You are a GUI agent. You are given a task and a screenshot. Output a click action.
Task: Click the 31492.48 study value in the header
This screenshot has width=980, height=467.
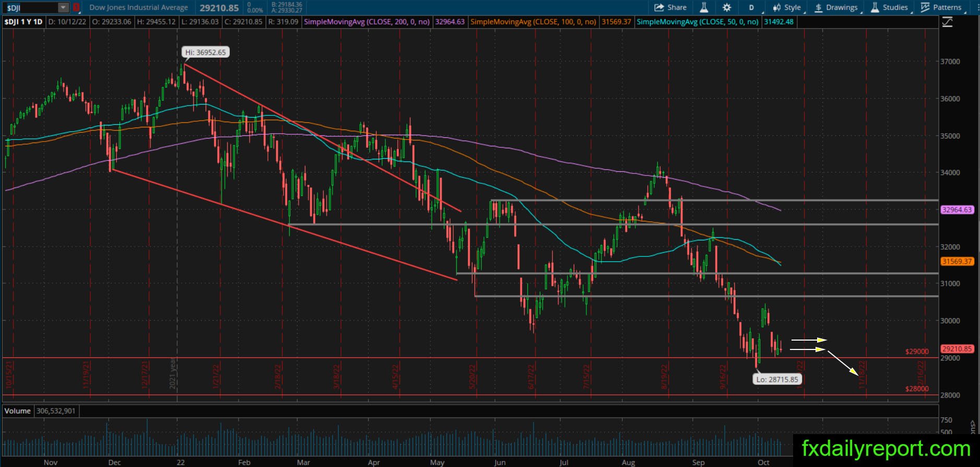click(778, 22)
